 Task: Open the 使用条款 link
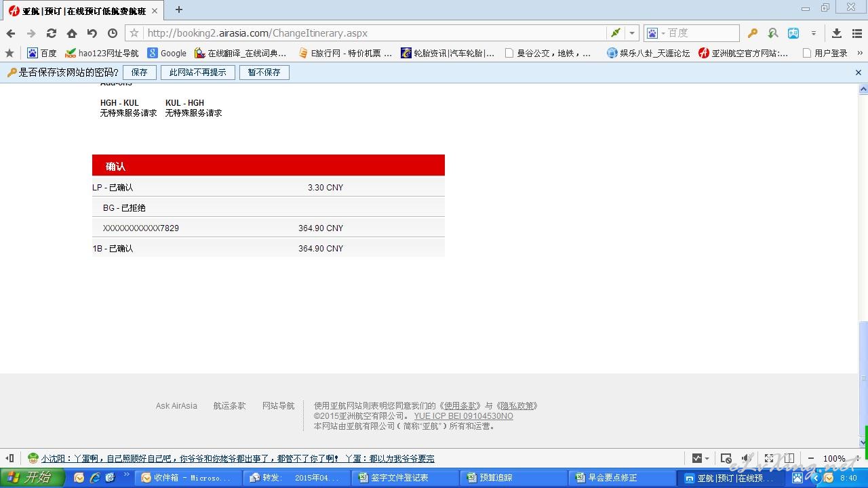tap(460, 406)
